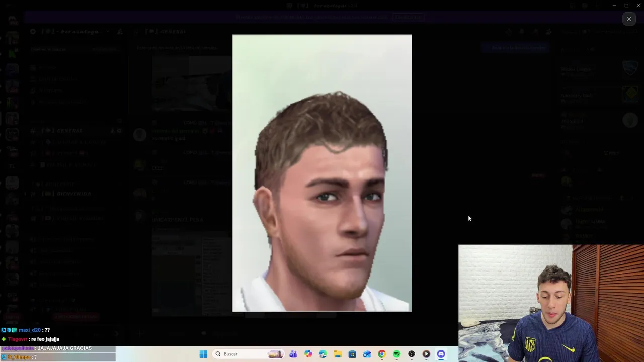Maximize the Discord window
The height and width of the screenshot is (362, 644).
tap(626, 5)
